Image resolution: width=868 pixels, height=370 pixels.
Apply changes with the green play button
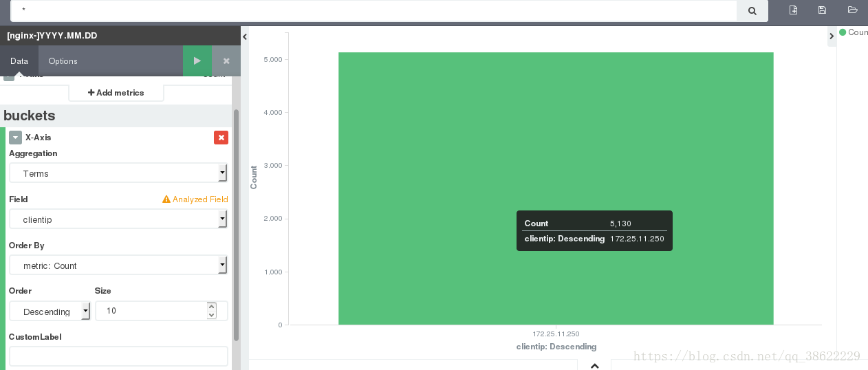(197, 61)
